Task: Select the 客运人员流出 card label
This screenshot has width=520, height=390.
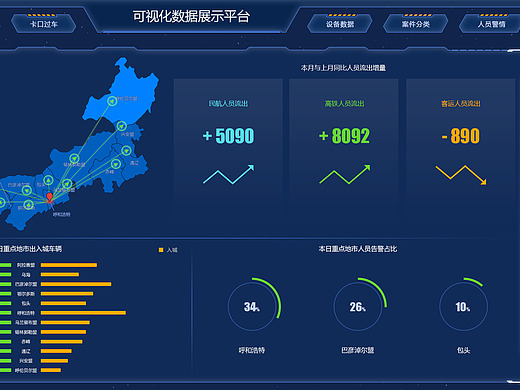Action: pyautogui.click(x=461, y=104)
